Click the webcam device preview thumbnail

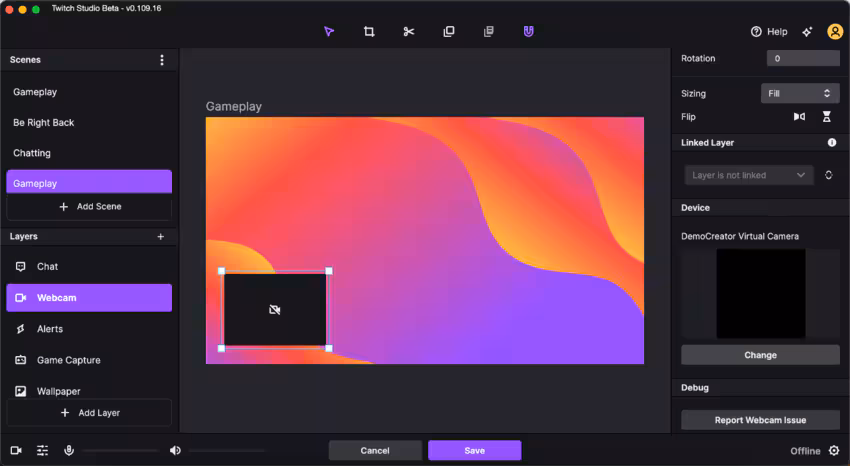761,293
